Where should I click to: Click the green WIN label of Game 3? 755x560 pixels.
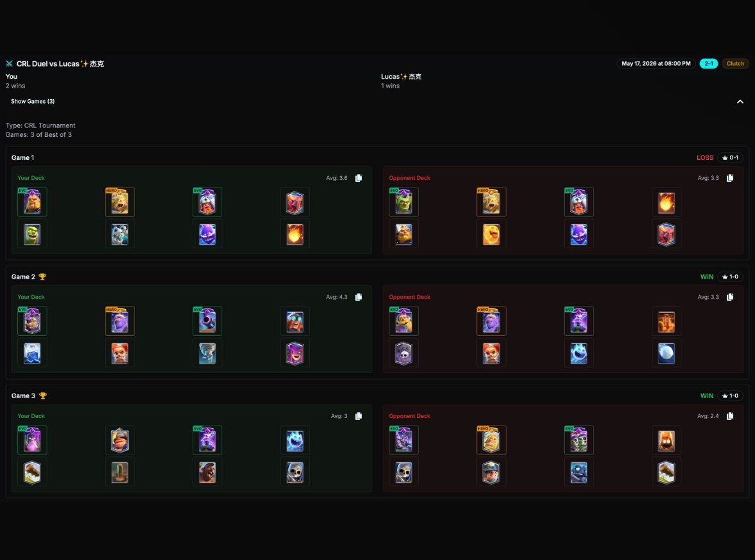coord(707,396)
